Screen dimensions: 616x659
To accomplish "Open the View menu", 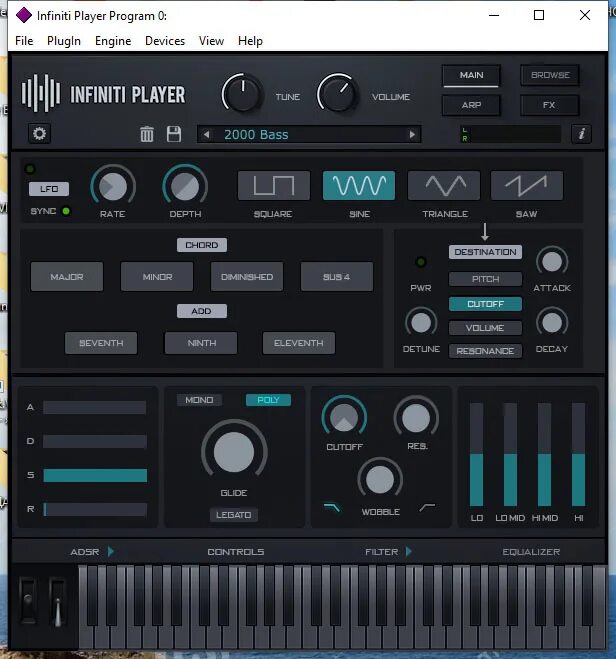I will point(211,41).
